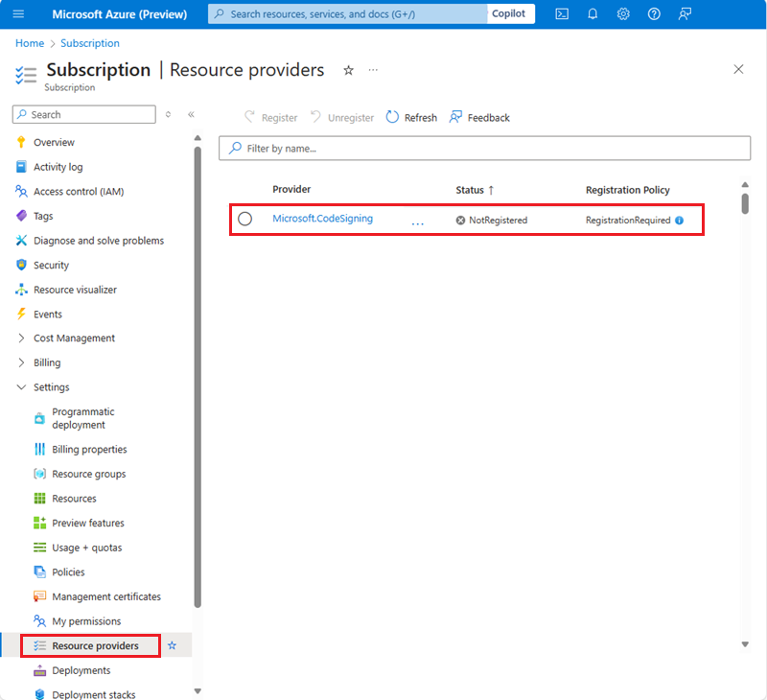This screenshot has width=767, height=700.
Task: Sort by the Status column header
Action: [475, 190]
